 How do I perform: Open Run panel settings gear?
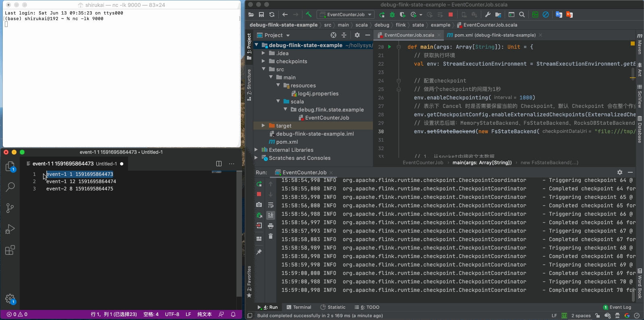tap(620, 172)
